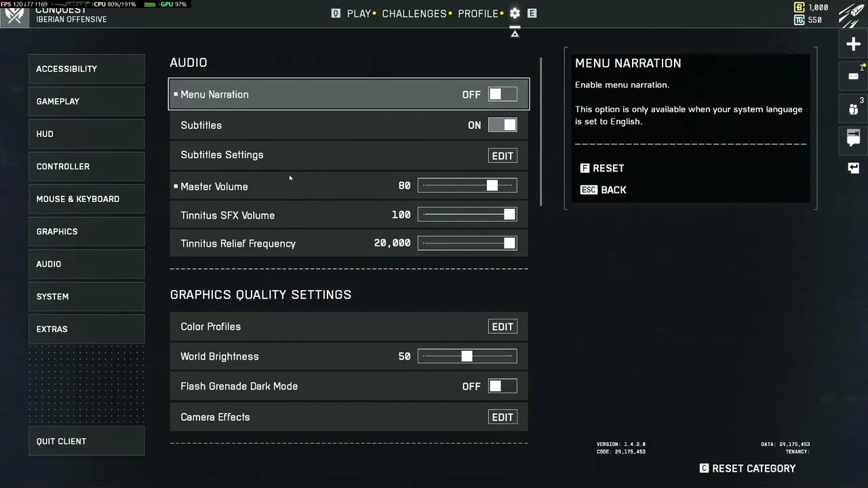
Task: Toggle Flash Grenade Dark Mode on
Action: [502, 386]
